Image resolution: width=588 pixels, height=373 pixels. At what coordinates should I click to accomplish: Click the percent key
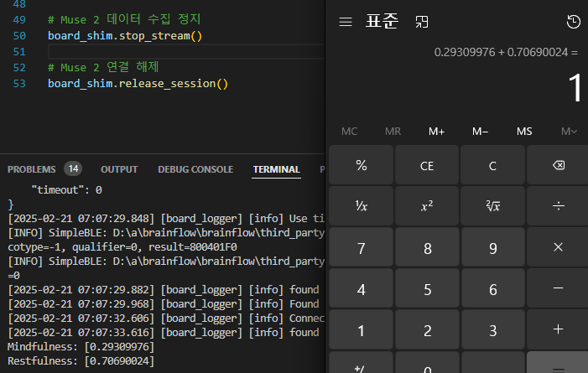point(362,165)
